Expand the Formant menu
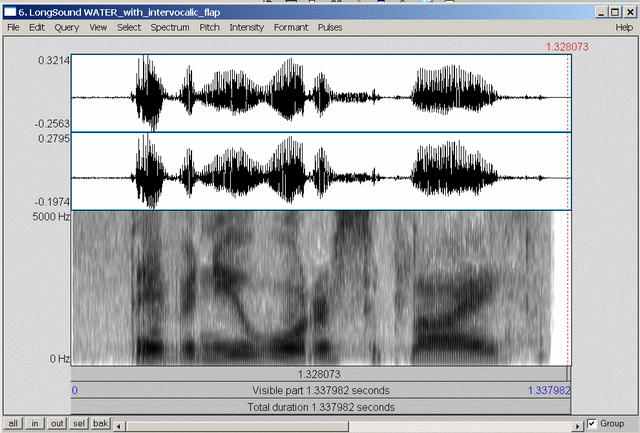This screenshot has width=640, height=433. coord(291,27)
